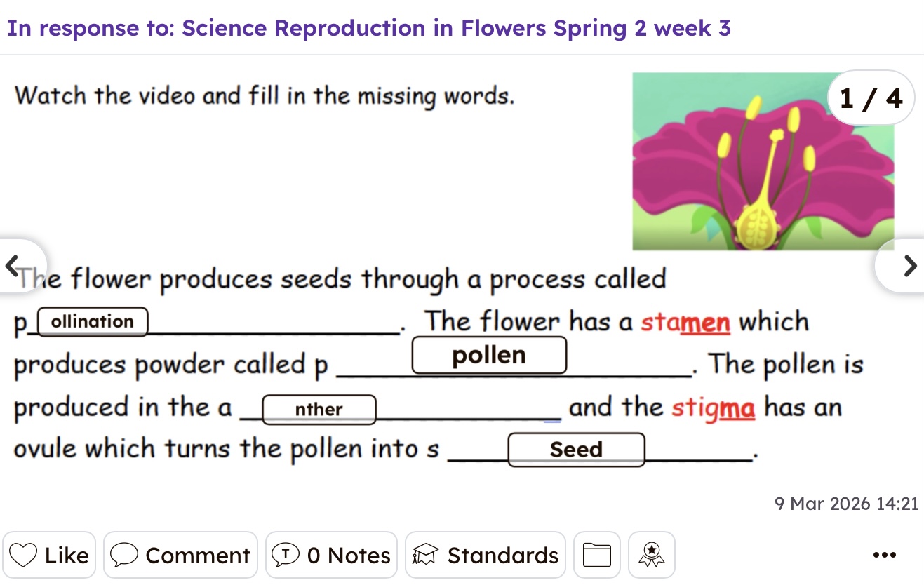Open the Comment speech bubble

click(180, 555)
